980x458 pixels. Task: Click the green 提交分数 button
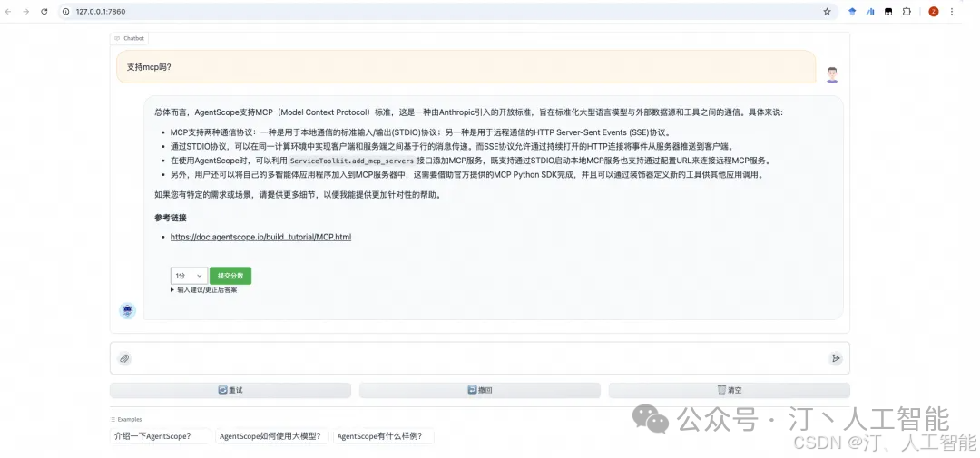230,276
